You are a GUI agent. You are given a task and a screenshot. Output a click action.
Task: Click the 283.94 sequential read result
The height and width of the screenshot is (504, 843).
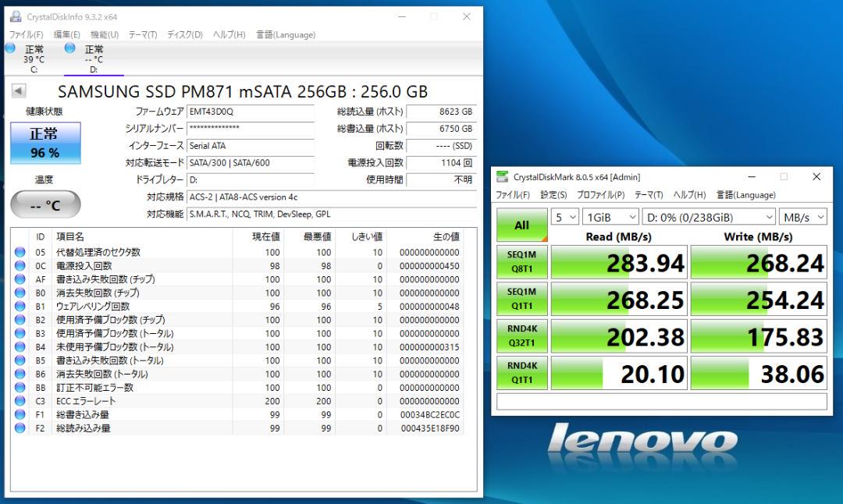(619, 262)
